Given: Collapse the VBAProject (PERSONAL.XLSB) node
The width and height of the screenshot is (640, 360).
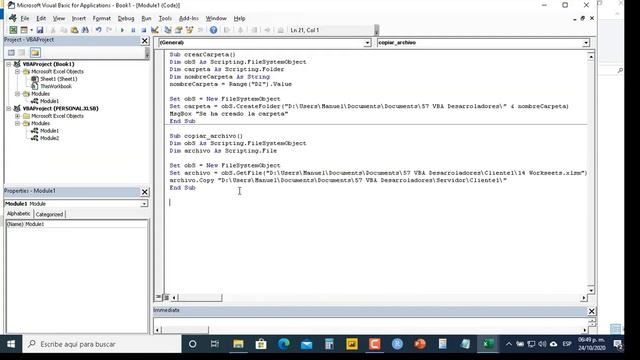Looking at the screenshot, I should tap(9, 109).
